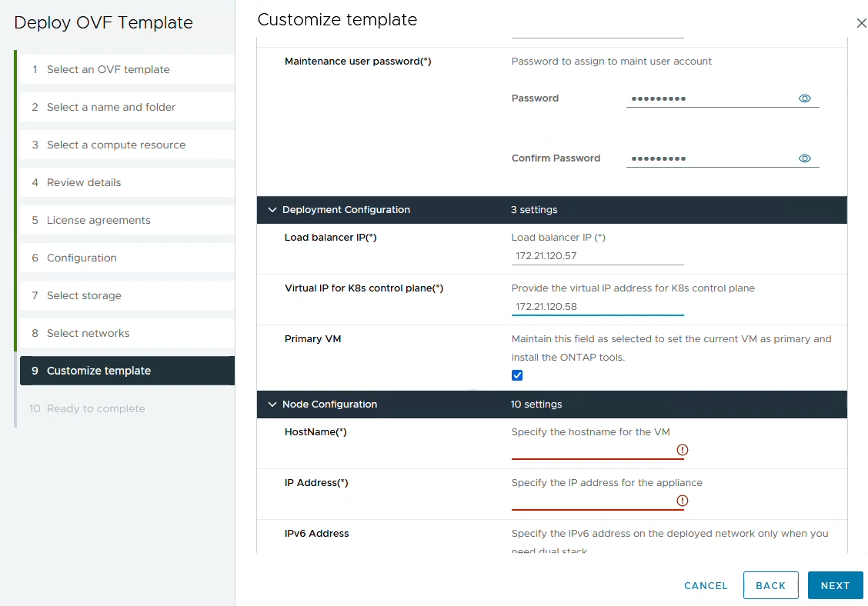Screen dimensions: 868x606
Task: Show the maintenance Password with eye icon
Action: [x=805, y=98]
